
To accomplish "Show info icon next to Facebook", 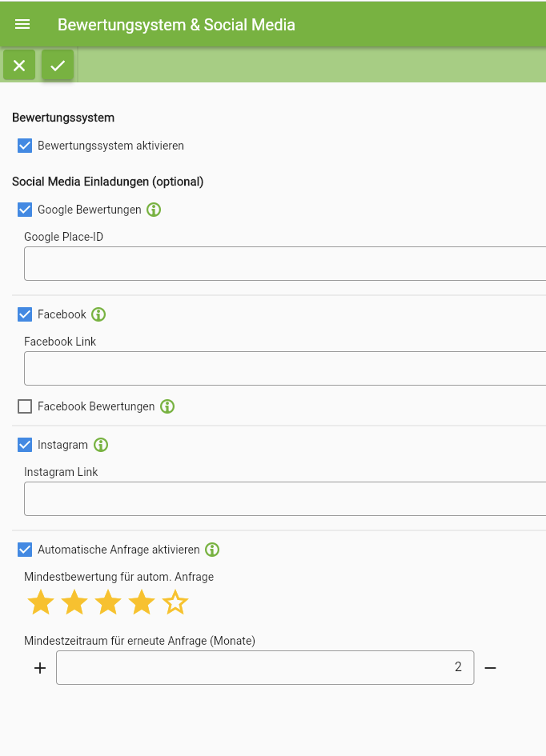I will click(98, 314).
